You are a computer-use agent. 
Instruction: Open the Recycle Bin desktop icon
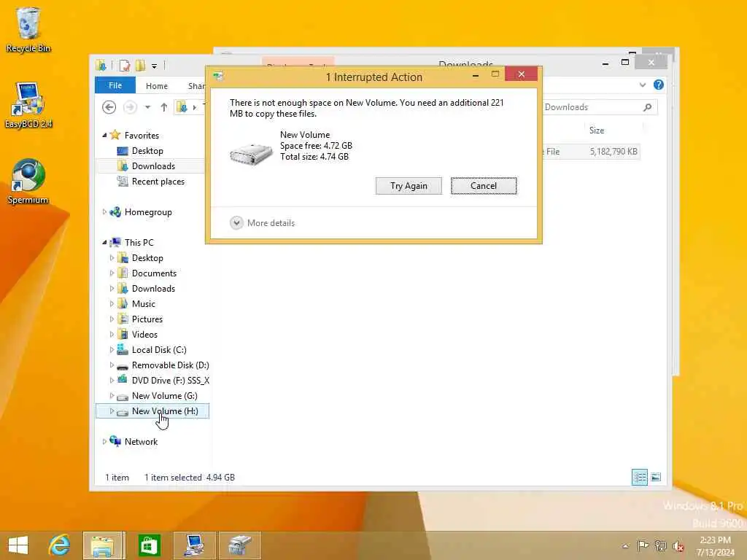pyautogui.click(x=28, y=29)
